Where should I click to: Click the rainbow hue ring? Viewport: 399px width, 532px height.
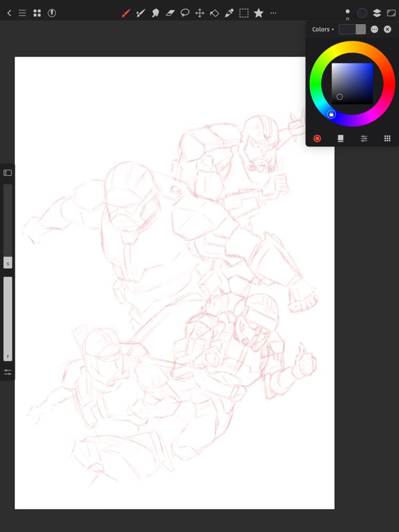[352, 46]
